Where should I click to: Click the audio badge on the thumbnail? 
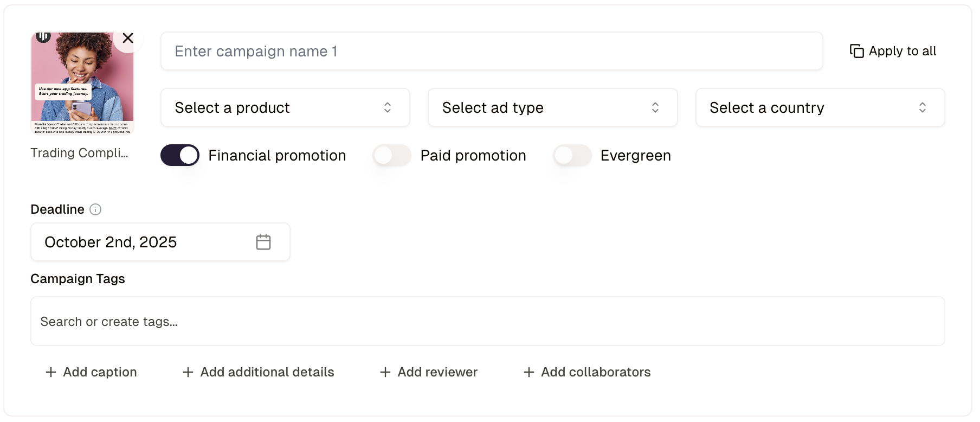[x=43, y=36]
